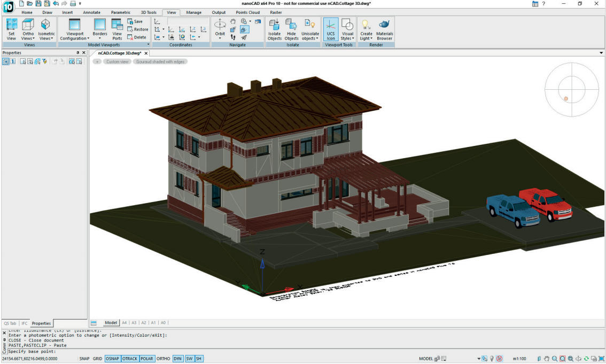Click the pan hand icon in the status bar
606x364 pixels.
(x=547, y=359)
